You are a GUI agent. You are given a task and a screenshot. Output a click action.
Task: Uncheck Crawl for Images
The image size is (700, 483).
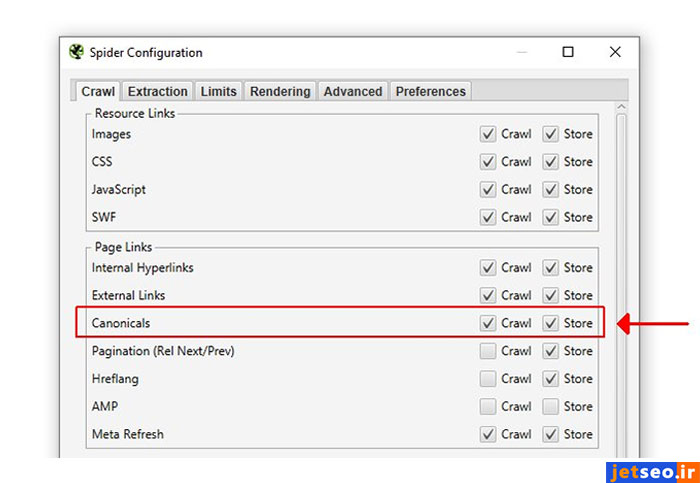click(488, 134)
